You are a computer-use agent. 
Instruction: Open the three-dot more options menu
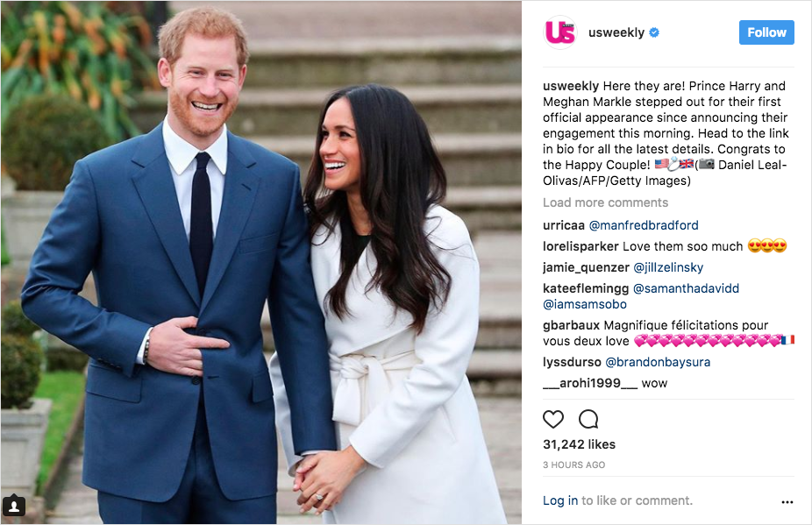787,501
